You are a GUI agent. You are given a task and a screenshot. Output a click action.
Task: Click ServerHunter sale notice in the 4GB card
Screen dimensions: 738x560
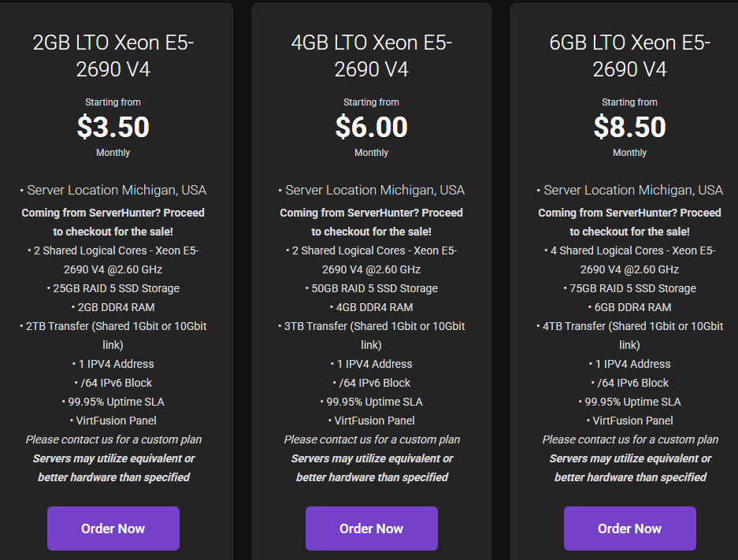371,222
